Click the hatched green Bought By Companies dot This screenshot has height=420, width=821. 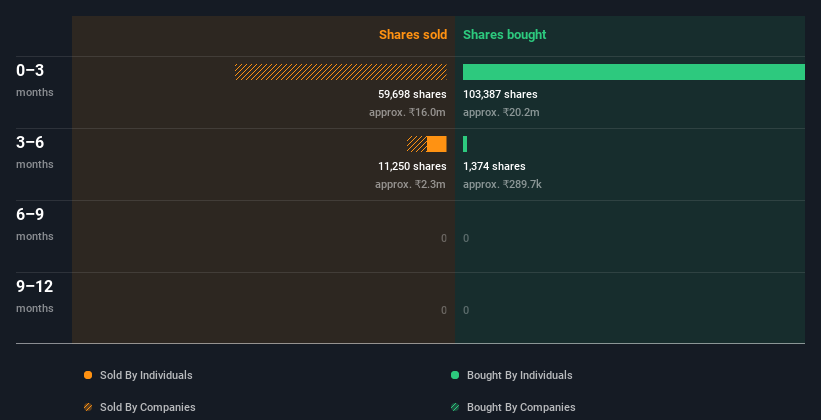click(455, 407)
